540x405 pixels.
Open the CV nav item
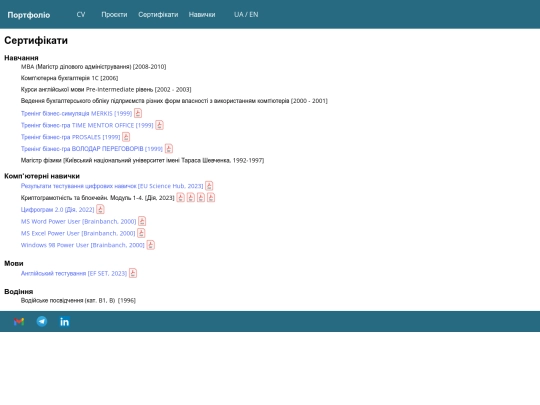pos(81,14)
